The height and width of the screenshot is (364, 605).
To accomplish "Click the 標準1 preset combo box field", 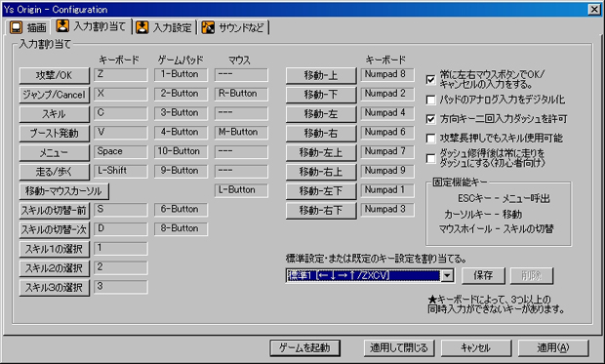I will coord(370,275).
